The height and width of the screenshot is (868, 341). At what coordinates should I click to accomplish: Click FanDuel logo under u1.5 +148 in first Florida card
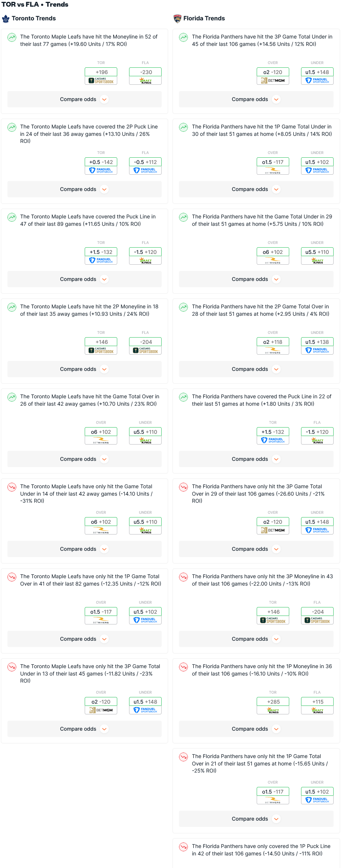[x=317, y=81]
